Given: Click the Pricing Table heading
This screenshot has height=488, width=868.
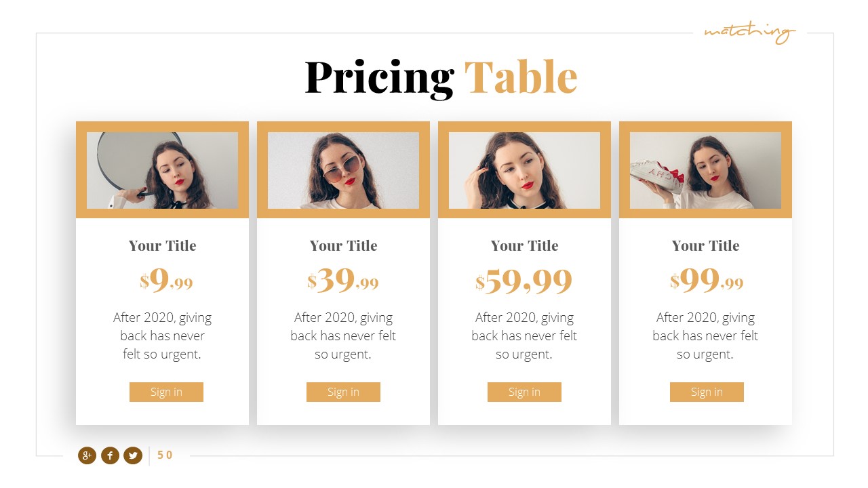Looking at the screenshot, I should (x=441, y=77).
